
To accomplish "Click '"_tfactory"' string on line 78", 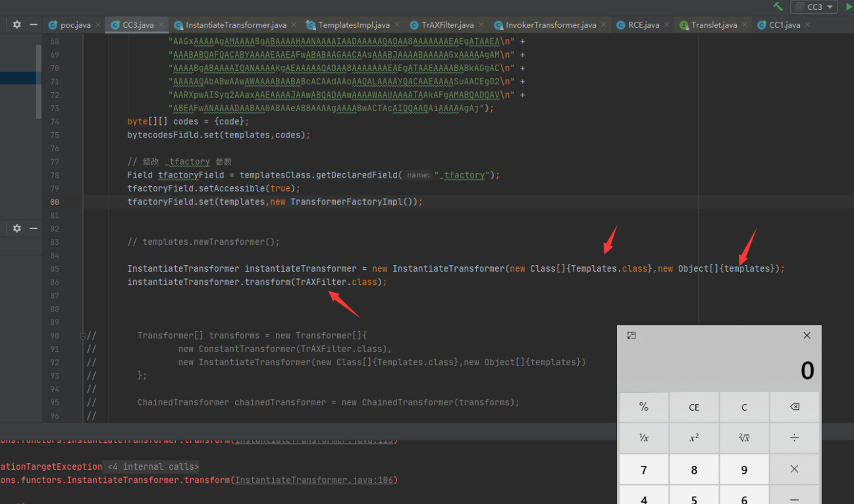I will pyautogui.click(x=463, y=175).
